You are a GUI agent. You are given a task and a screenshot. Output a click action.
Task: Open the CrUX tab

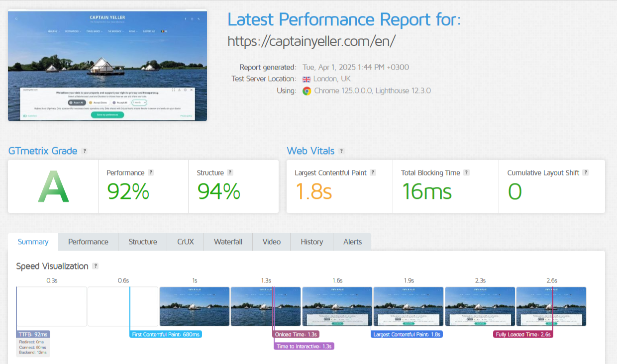coord(186,242)
